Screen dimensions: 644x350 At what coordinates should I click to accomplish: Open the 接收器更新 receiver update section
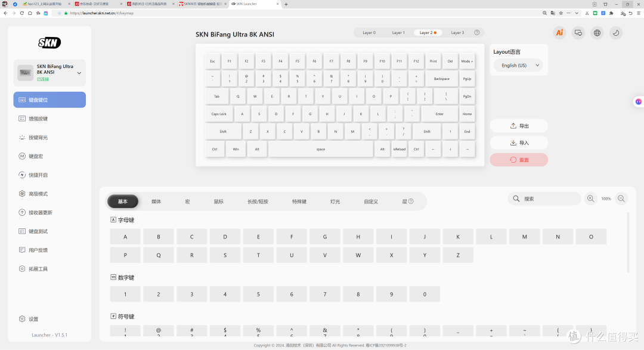[x=49, y=212]
